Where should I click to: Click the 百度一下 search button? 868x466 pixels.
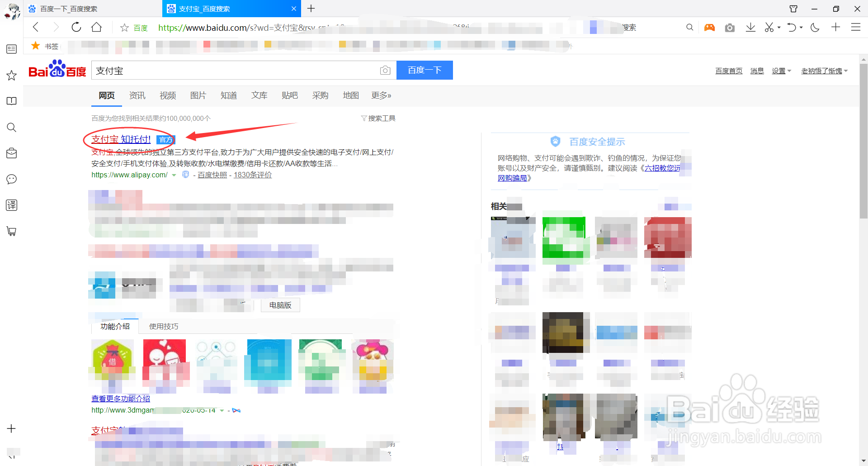425,70
